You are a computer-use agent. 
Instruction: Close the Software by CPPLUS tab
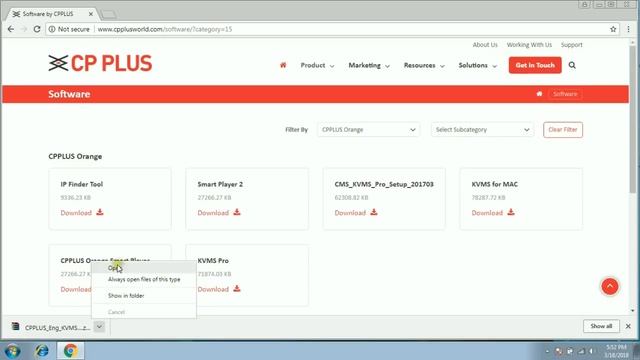point(91,14)
